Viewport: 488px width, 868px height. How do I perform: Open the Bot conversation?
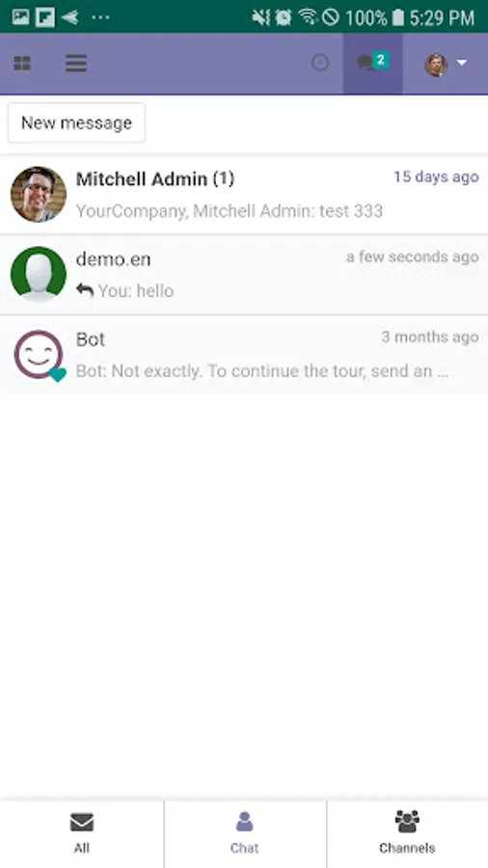tap(244, 355)
